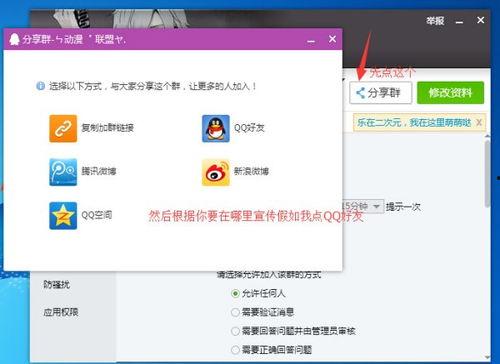Open Tencent Weibo share icon
This screenshot has height=364, width=500.
tap(63, 172)
